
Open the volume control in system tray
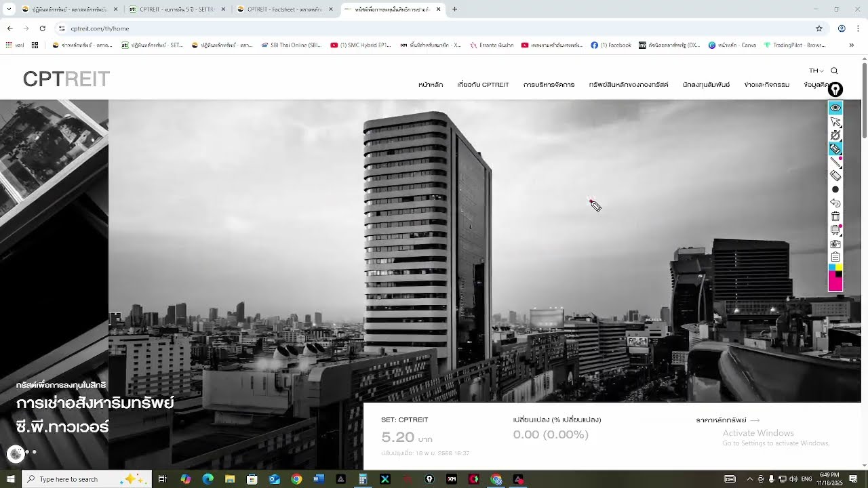tap(793, 479)
